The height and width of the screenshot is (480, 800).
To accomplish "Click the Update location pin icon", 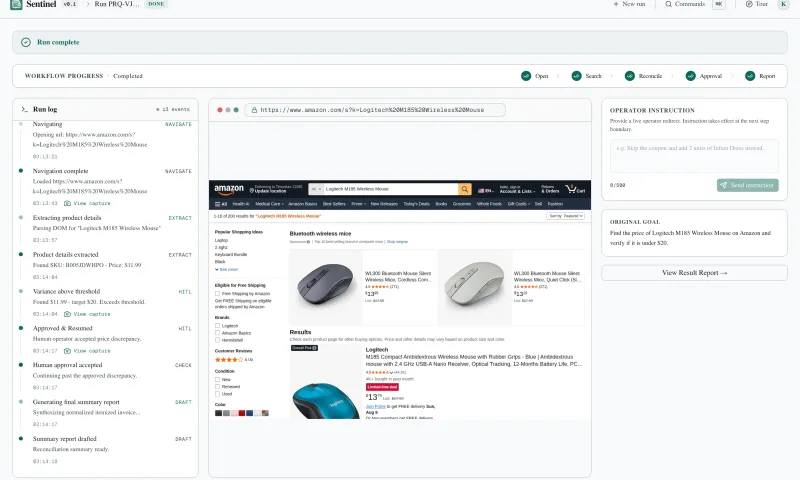I will click(x=252, y=191).
